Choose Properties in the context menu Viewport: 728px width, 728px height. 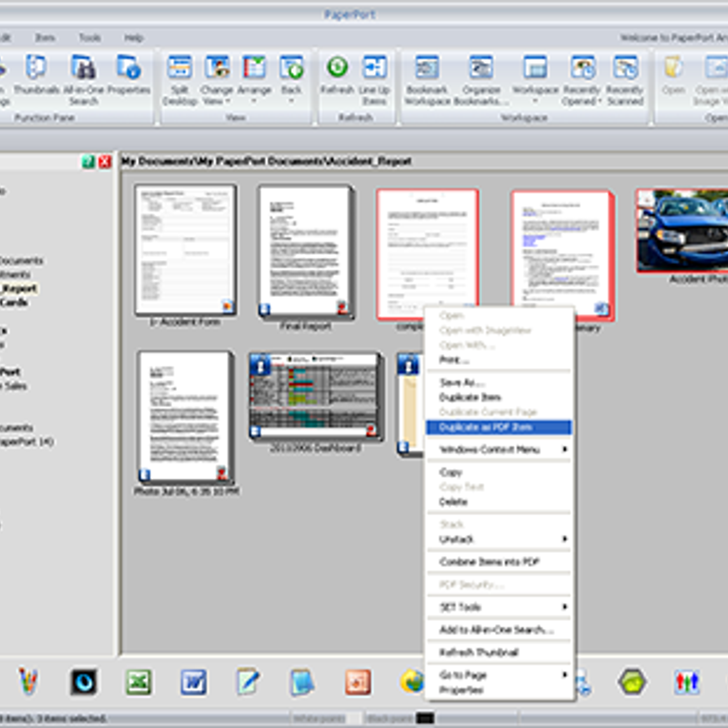[499, 690]
